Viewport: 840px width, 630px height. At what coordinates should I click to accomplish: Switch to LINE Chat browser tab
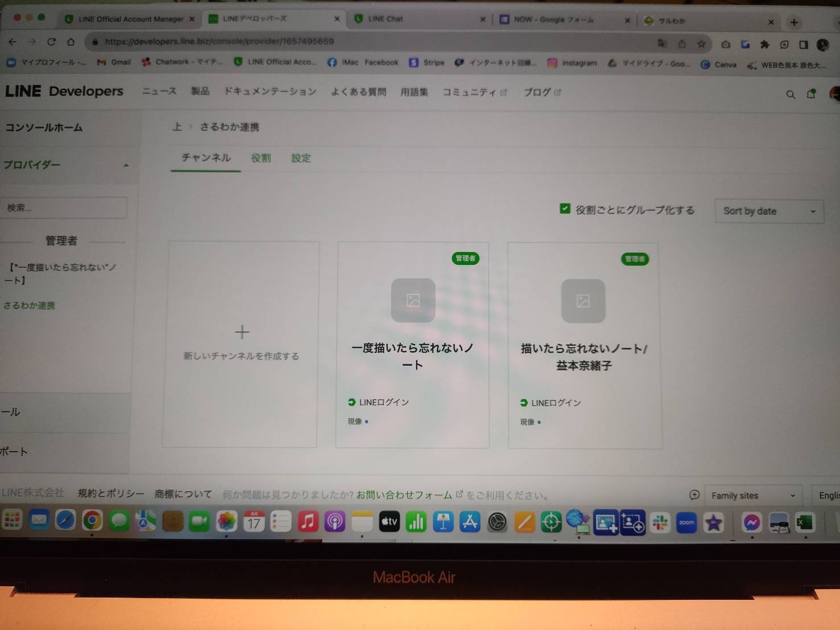418,19
